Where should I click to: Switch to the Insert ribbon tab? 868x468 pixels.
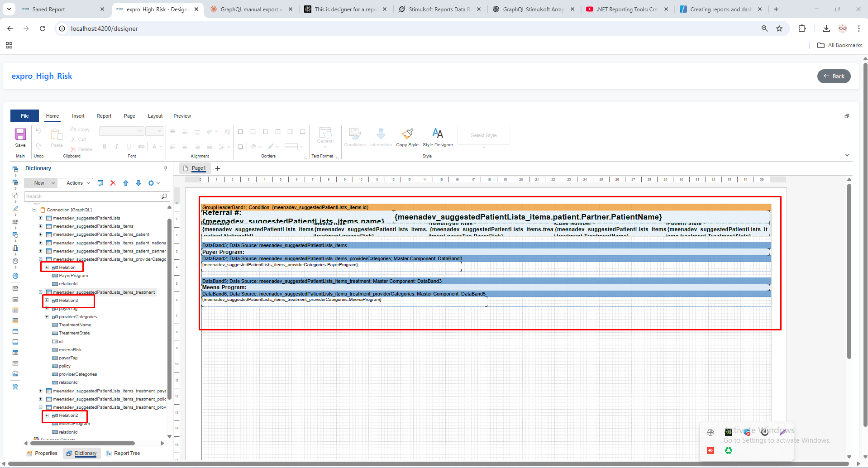(78, 116)
